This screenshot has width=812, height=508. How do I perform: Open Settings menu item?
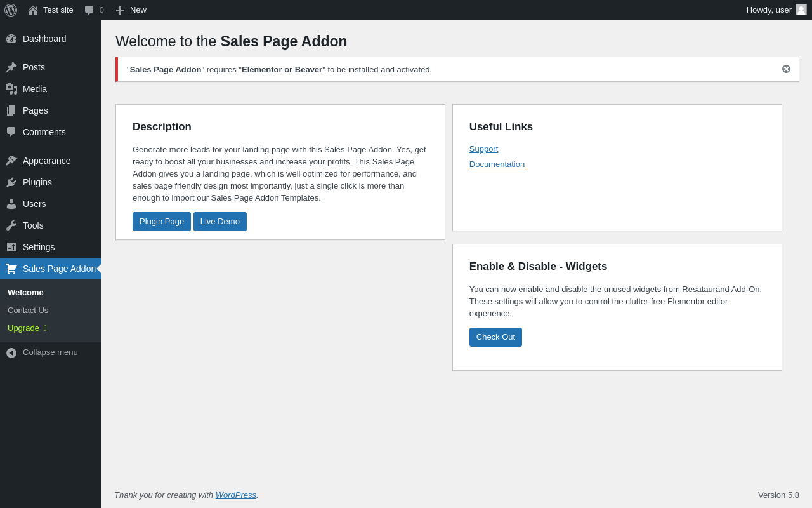(x=51, y=247)
